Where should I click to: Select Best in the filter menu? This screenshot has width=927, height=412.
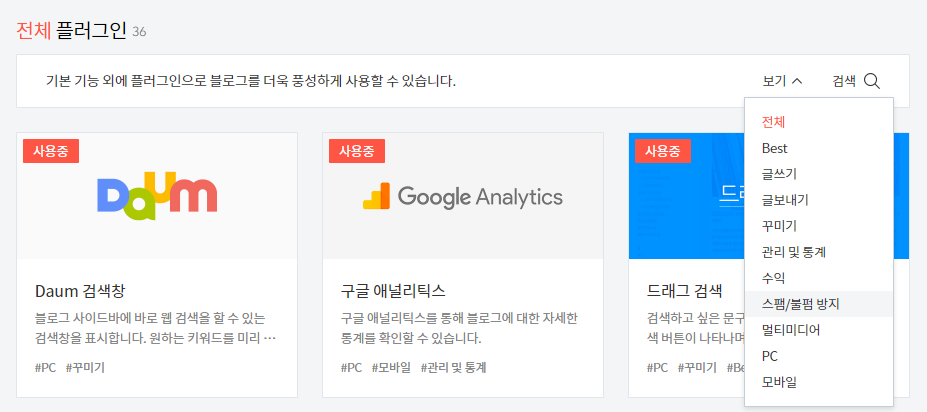819,148
